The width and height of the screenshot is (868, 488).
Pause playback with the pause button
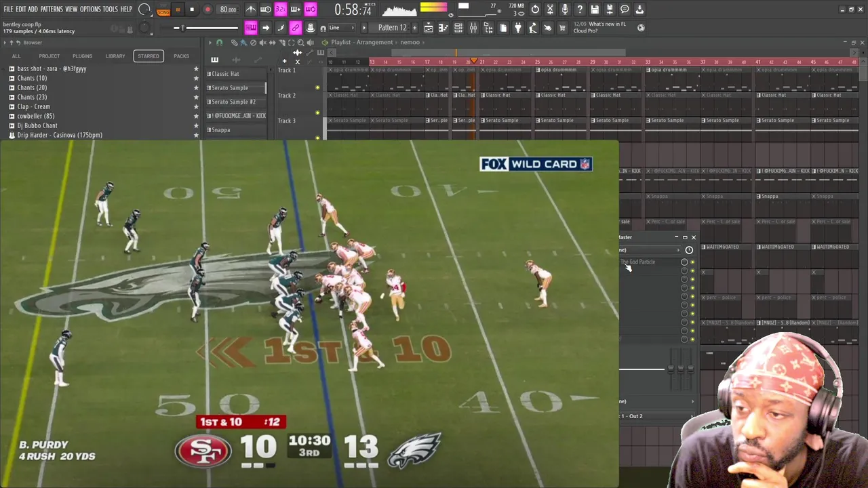pos(178,9)
